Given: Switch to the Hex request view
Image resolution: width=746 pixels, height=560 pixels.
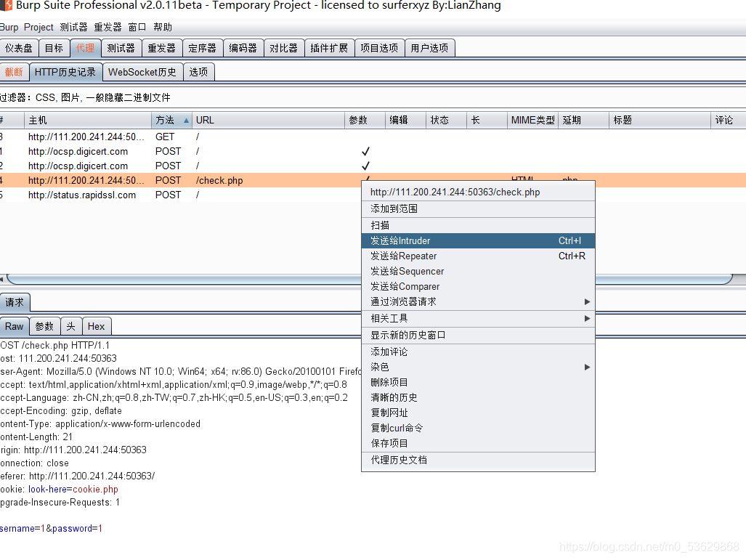Looking at the screenshot, I should tap(97, 326).
